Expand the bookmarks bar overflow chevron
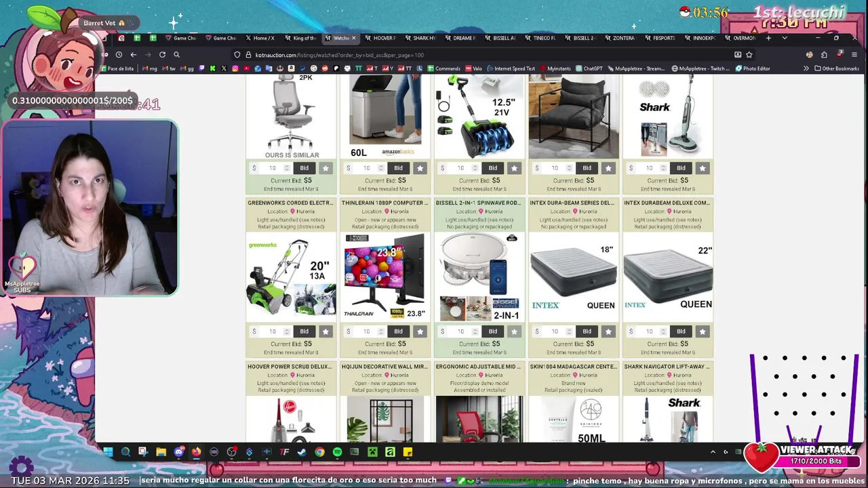The height and width of the screenshot is (488, 868). (806, 68)
